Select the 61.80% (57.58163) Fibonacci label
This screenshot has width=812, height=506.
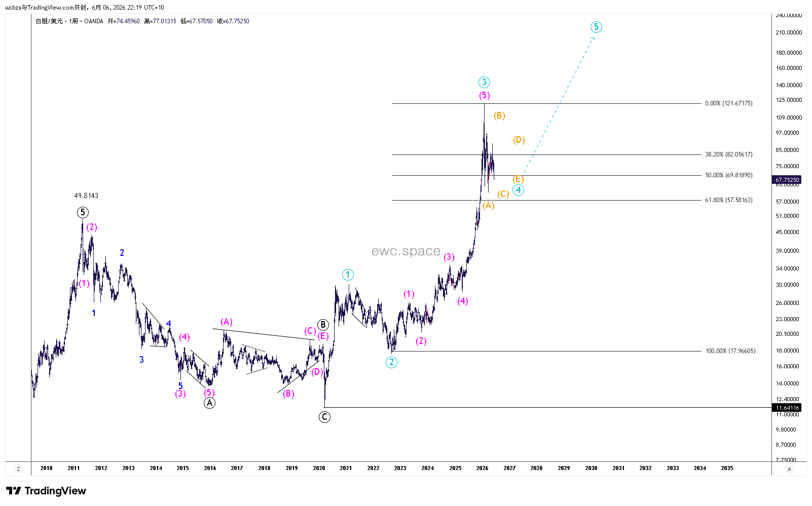pyautogui.click(x=729, y=200)
